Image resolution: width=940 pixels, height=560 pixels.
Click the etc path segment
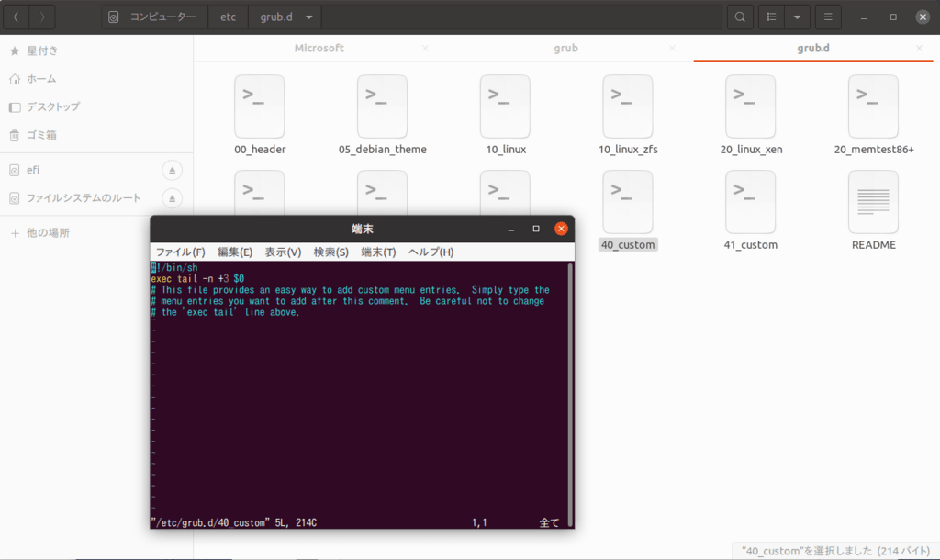pos(228,17)
